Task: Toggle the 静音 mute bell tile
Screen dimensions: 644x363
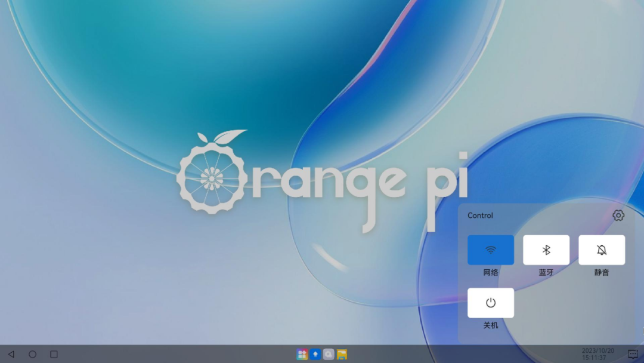Action: tap(602, 250)
